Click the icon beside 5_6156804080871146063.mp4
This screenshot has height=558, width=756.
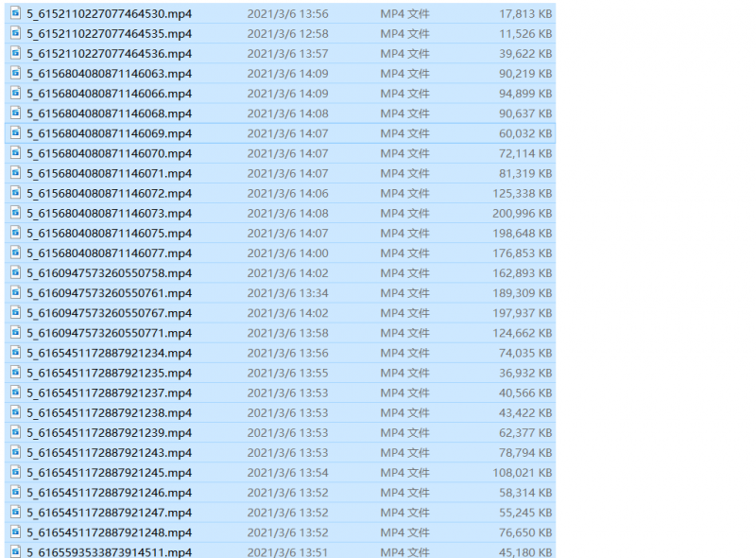tap(15, 73)
